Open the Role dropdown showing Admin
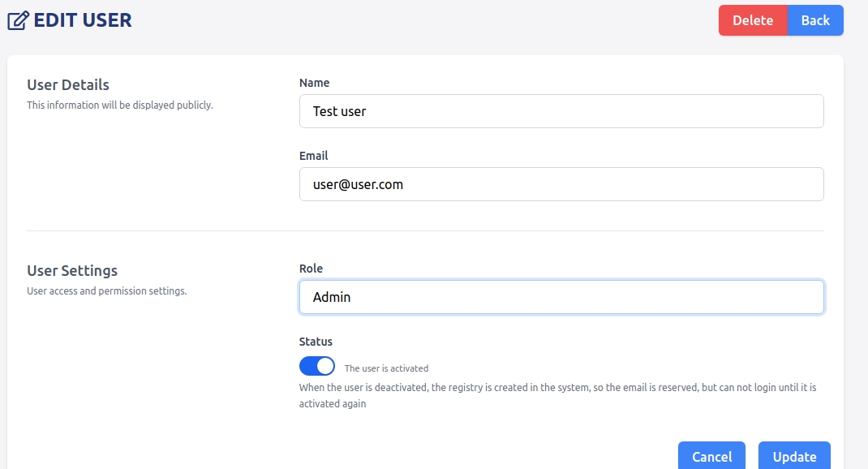Screen dimensions: 868x469 [x=561, y=297]
